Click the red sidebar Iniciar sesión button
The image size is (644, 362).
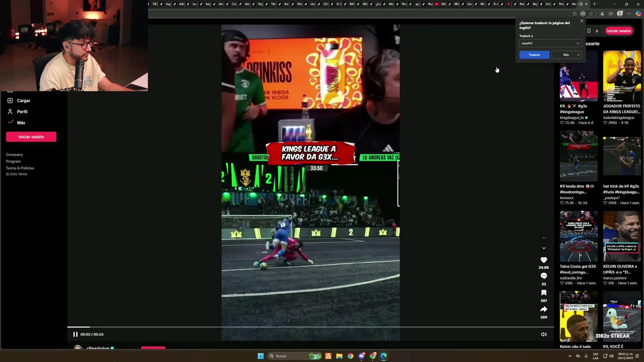[x=31, y=137]
